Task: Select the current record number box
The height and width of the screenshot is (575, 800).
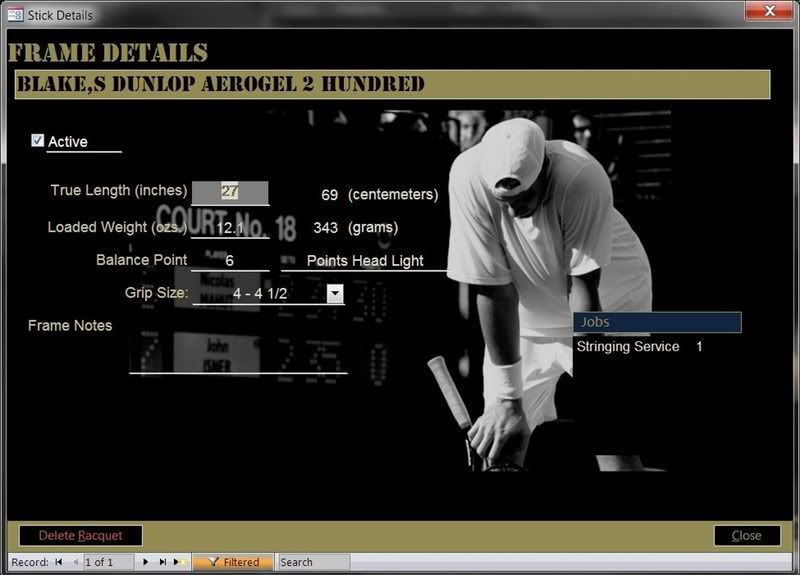Action: click(108, 562)
